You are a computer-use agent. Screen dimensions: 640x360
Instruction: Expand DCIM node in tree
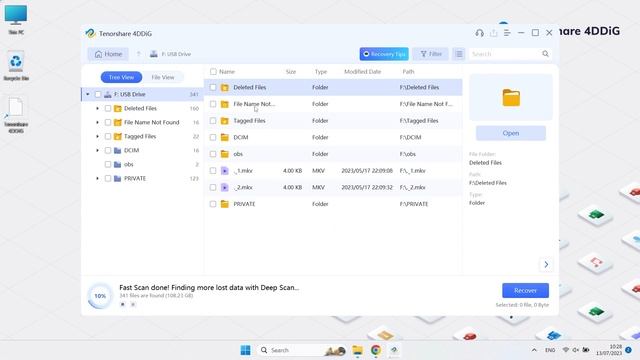[97, 150]
